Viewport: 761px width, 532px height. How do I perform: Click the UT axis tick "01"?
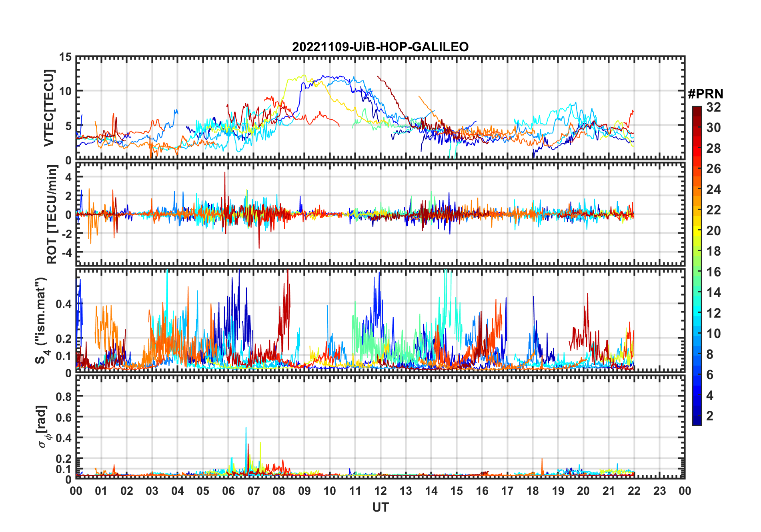click(x=101, y=491)
